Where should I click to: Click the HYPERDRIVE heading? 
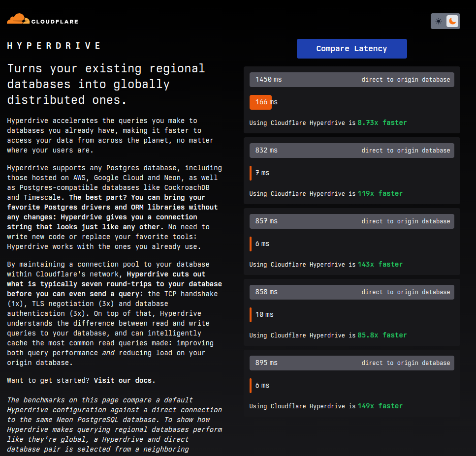coord(54,46)
